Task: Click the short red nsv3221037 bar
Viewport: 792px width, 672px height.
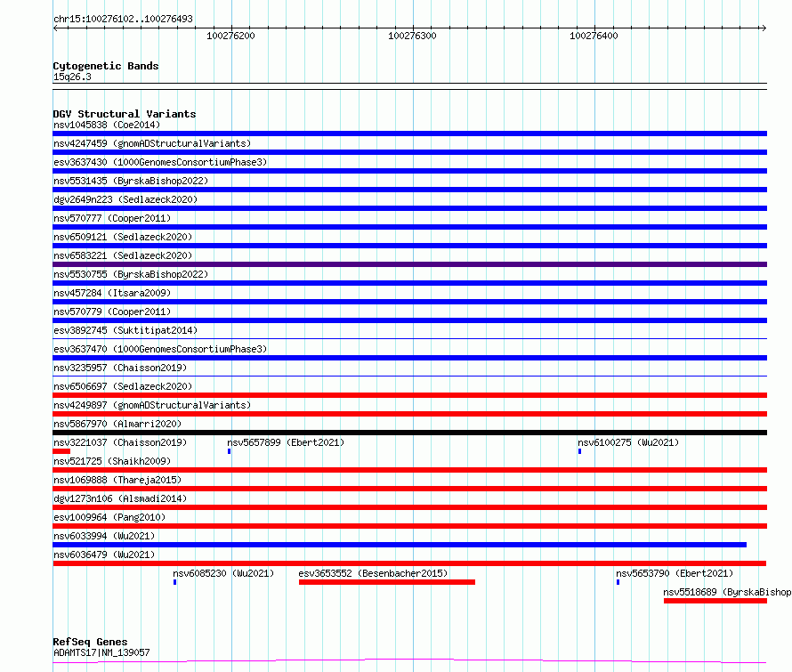Action: 61,451
